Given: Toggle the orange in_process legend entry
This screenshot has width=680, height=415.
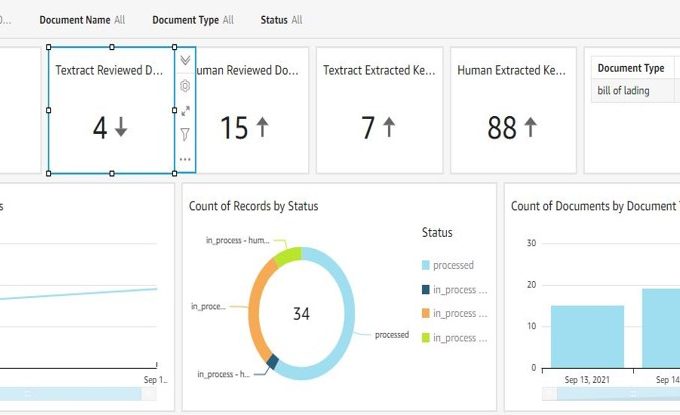Looking at the screenshot, I should (x=427, y=314).
